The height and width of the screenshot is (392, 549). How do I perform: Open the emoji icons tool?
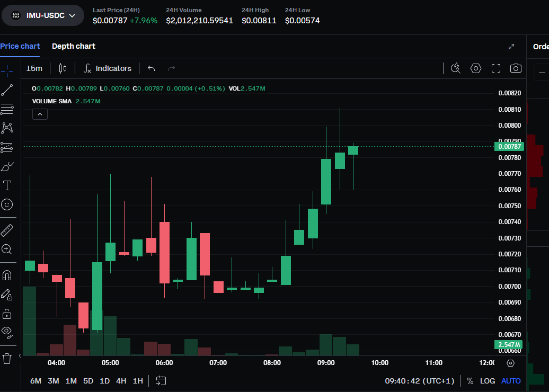click(x=7, y=204)
